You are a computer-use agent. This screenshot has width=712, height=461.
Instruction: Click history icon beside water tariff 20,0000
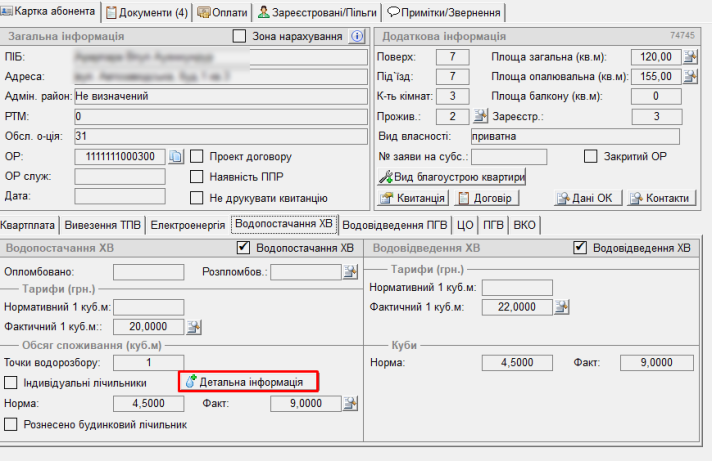[195, 326]
